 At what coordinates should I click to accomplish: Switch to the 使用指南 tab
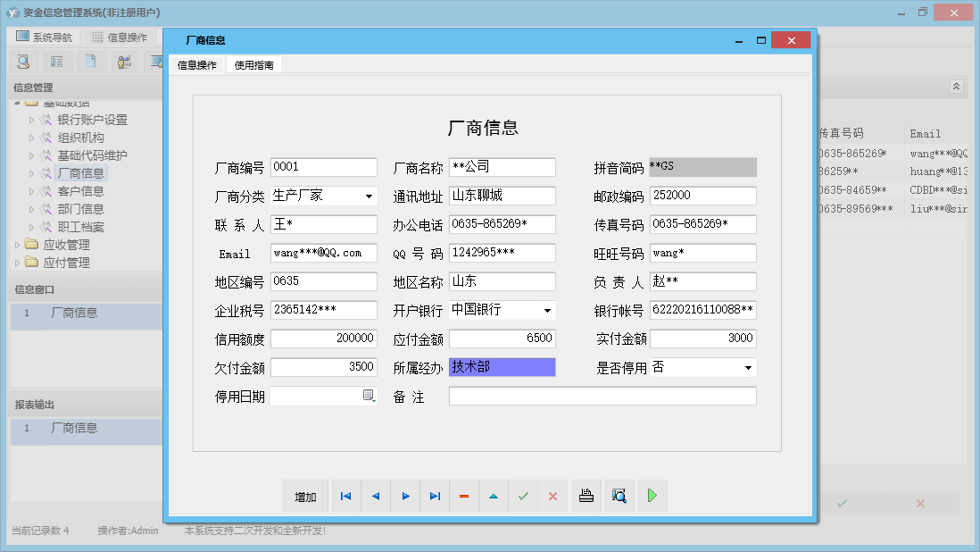click(254, 64)
